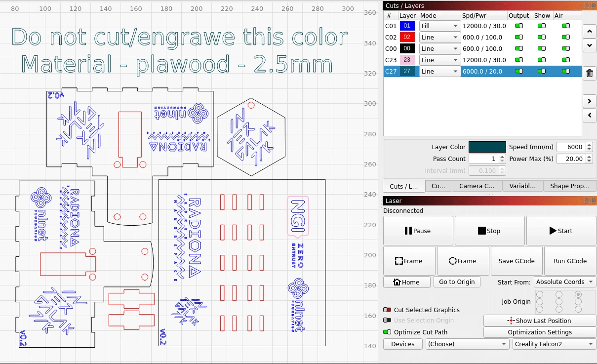The image size is (597, 364).
Task: Toggle Air assist for layer C00
Action: [x=565, y=48]
